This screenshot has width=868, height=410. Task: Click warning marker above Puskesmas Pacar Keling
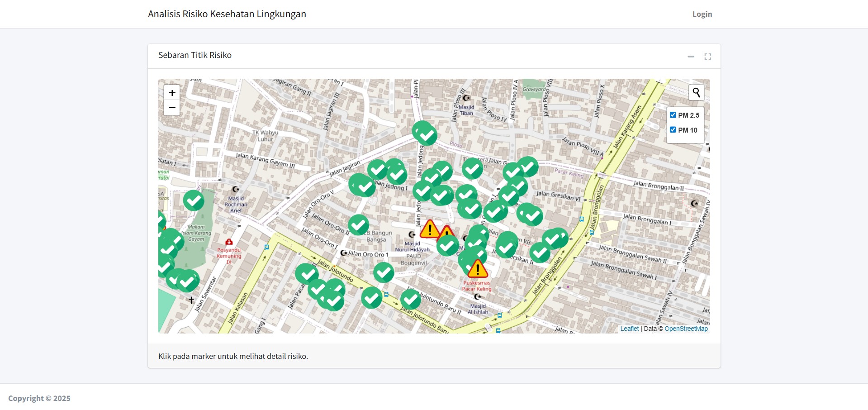[x=478, y=269]
